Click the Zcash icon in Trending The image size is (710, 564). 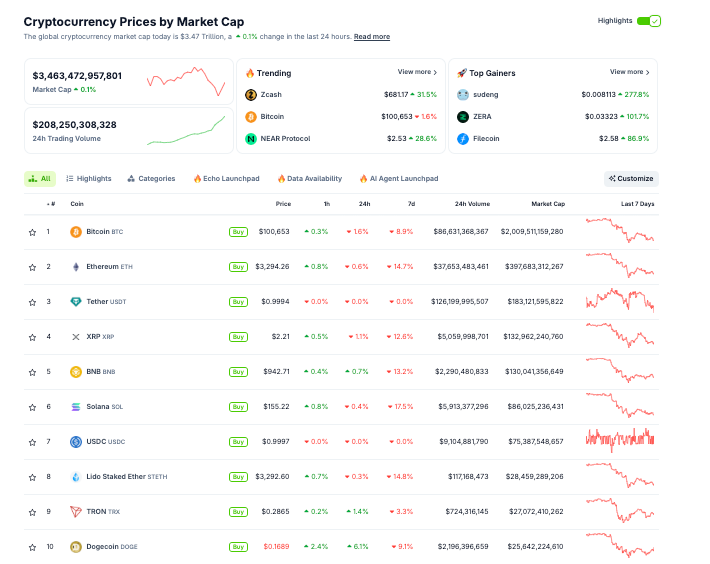pos(251,95)
